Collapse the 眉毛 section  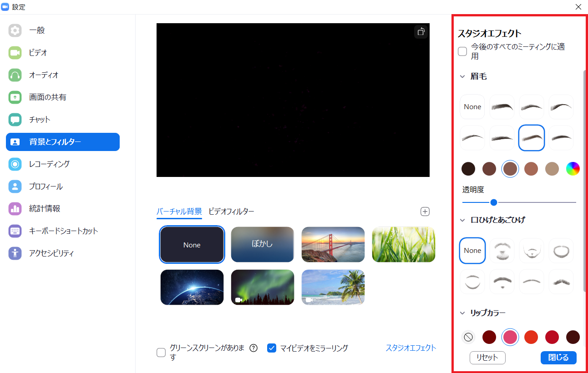pos(462,77)
